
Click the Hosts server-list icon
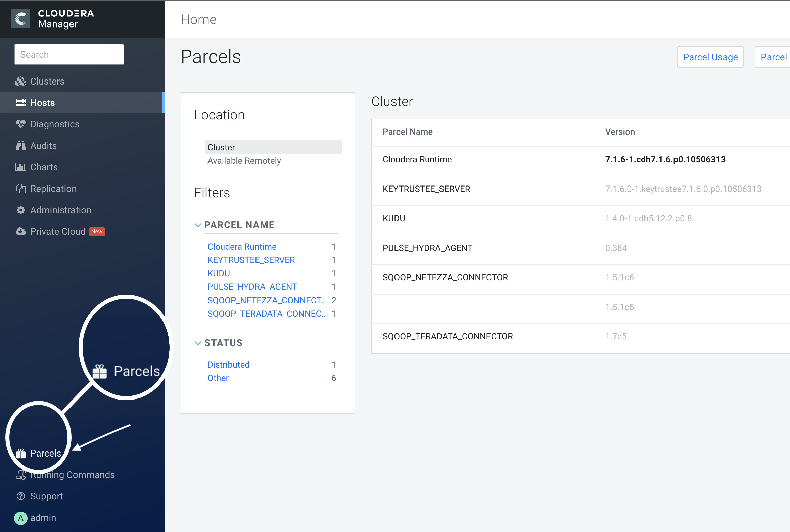(x=21, y=102)
